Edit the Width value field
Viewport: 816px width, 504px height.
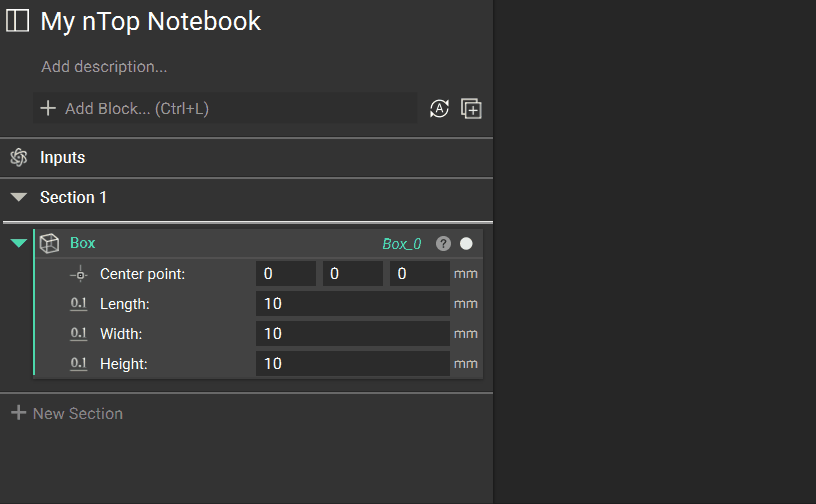point(353,334)
